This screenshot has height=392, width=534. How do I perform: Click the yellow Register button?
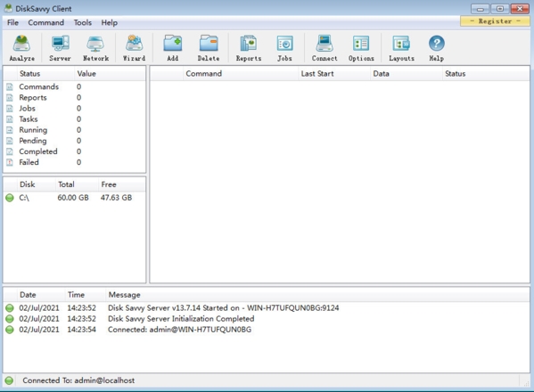coord(495,21)
